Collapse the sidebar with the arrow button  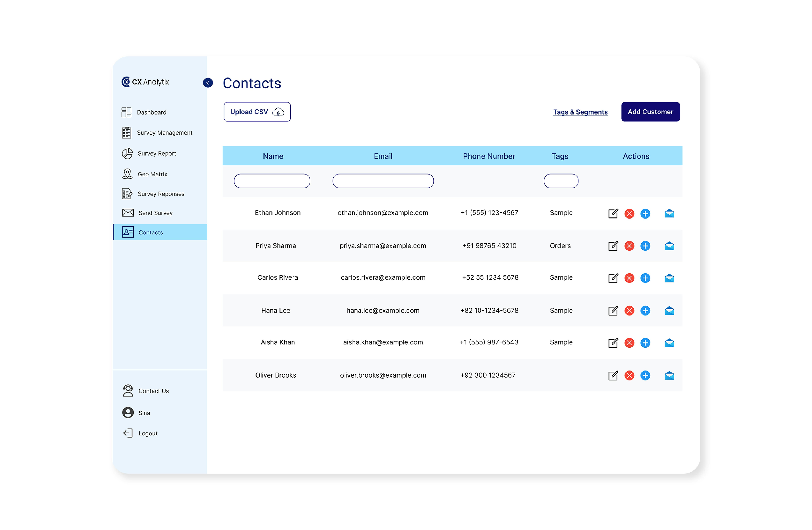coord(208,83)
